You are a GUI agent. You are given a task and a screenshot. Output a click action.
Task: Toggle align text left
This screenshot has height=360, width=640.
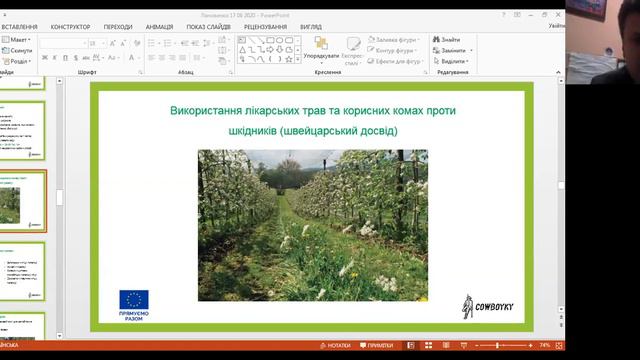(x=151, y=58)
